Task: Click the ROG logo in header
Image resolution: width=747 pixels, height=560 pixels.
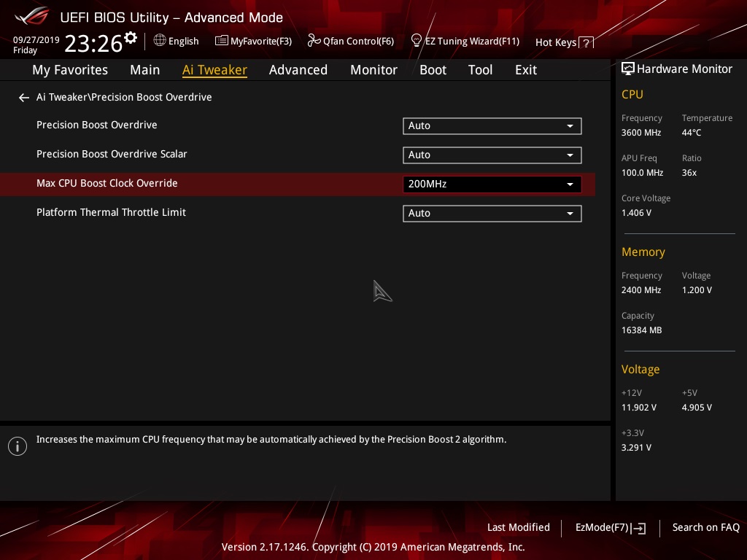Action: coord(32,17)
